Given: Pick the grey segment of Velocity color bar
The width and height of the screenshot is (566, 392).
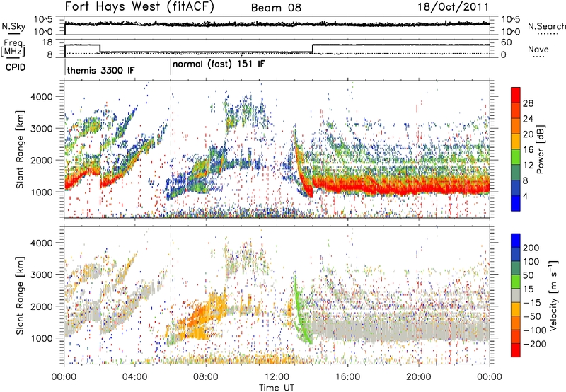Looking at the screenshot, I should (516, 296).
